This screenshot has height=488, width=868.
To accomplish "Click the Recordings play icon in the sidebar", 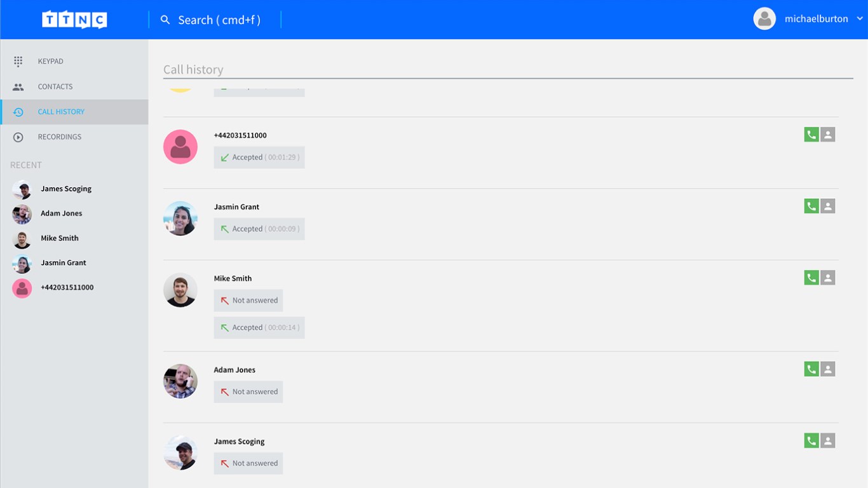I will pyautogui.click(x=18, y=137).
